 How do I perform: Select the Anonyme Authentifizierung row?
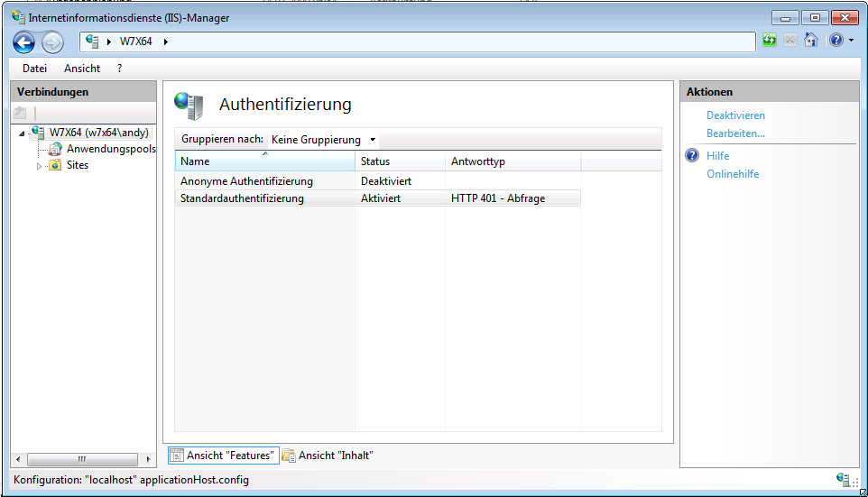click(246, 181)
